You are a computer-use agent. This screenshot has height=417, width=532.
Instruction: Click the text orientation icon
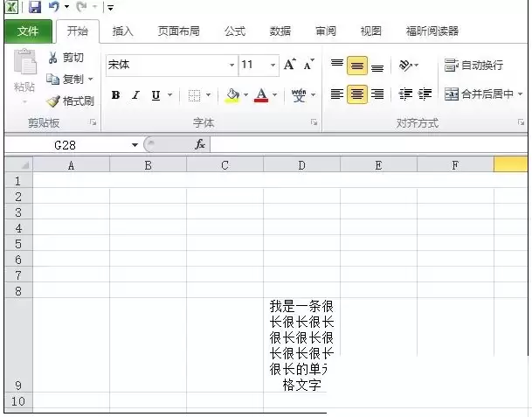(406, 65)
